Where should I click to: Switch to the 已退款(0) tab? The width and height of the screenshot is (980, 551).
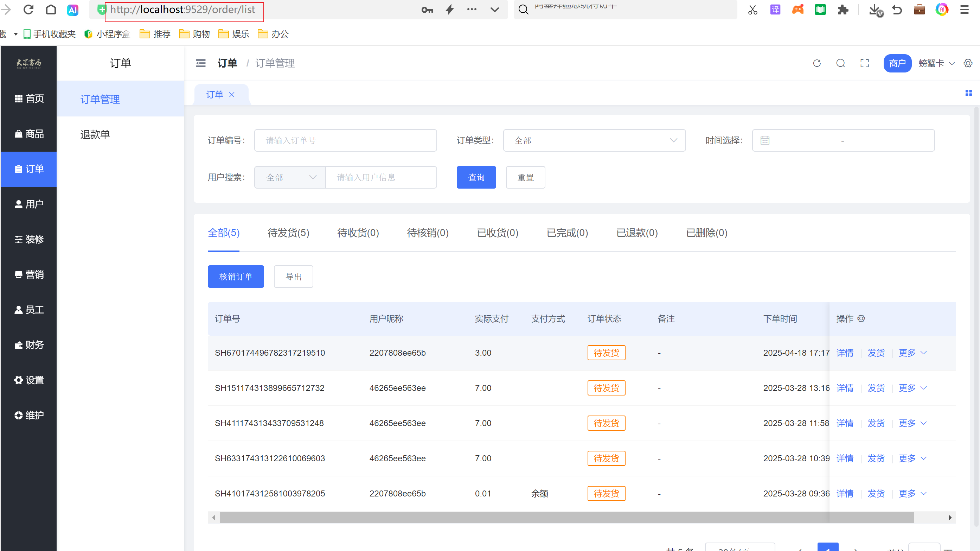click(637, 233)
